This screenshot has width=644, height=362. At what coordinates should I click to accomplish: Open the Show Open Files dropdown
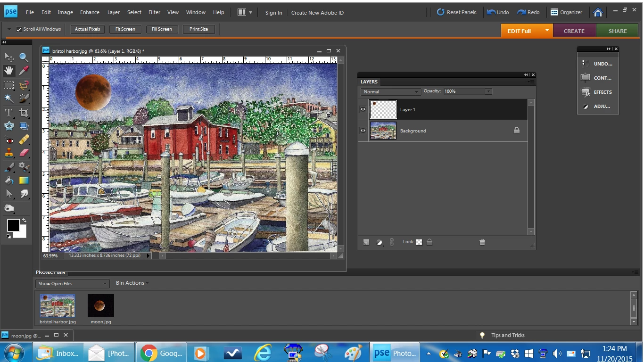72,283
